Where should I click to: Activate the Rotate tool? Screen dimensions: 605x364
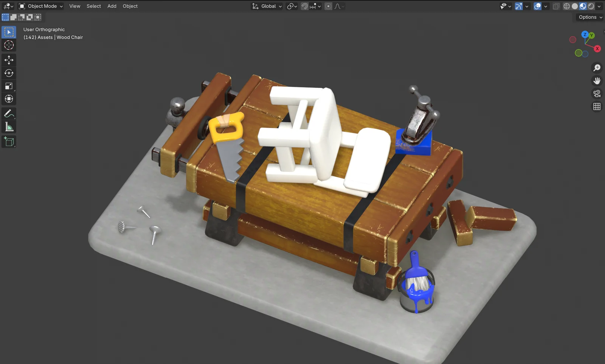pyautogui.click(x=9, y=73)
